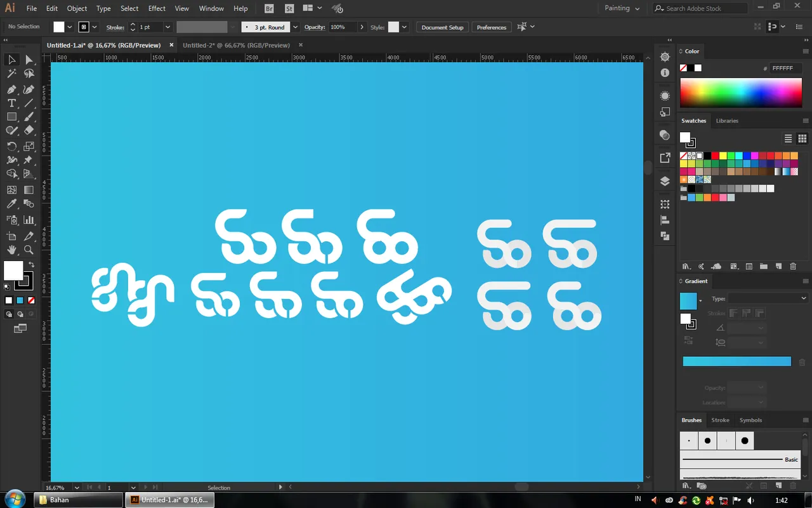
Task: Switch to the Libraries tab
Action: 727,121
